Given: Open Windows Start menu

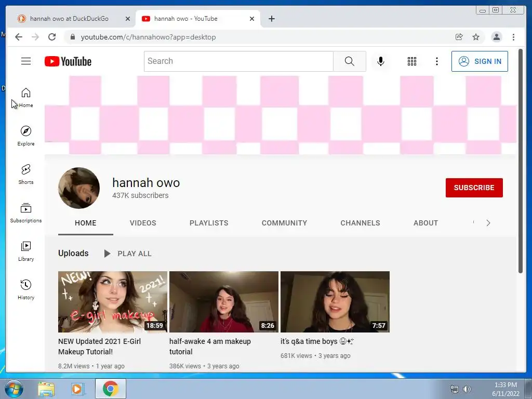Looking at the screenshot, I should click(14, 389).
